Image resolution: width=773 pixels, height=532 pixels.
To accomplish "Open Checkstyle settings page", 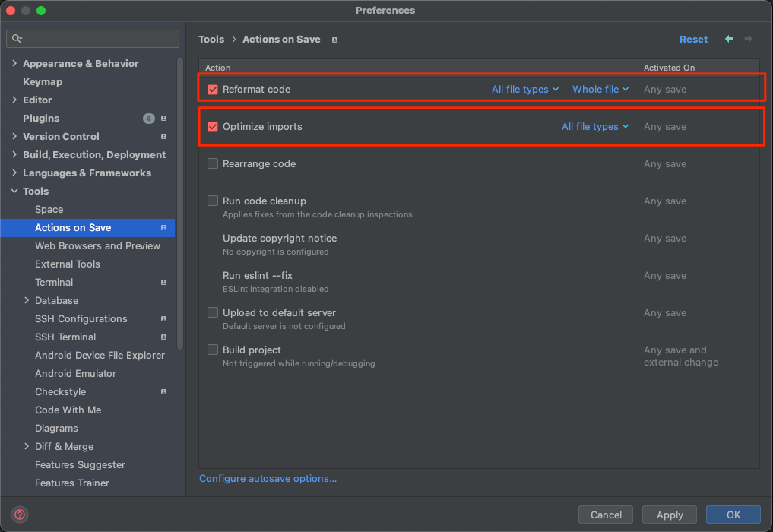I will 60,392.
